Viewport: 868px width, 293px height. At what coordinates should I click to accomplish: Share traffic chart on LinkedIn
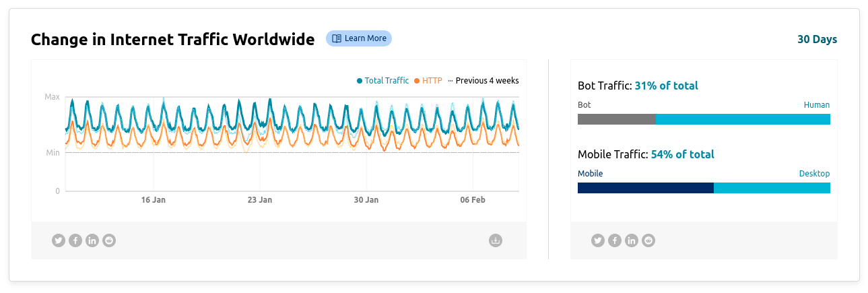(92, 240)
